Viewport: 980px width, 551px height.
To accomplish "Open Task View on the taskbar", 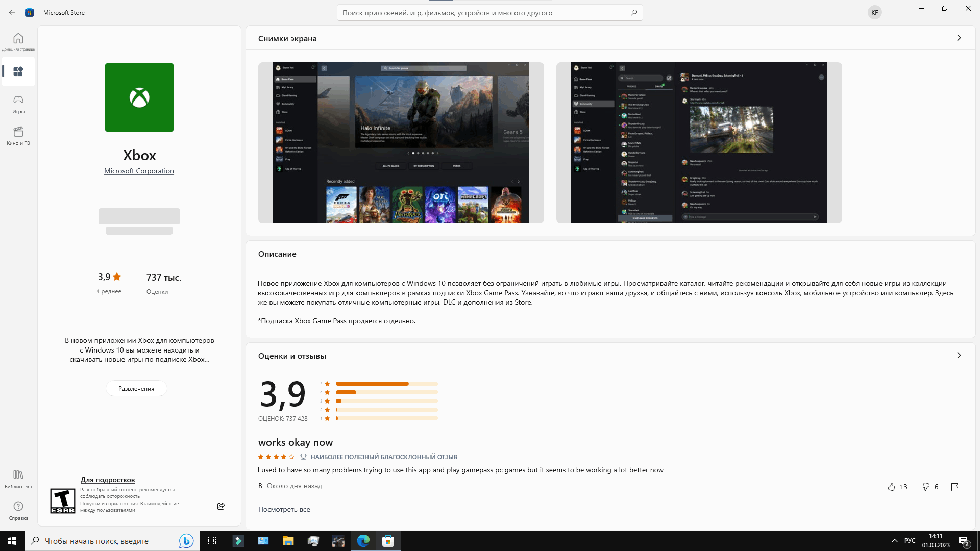I will point(212,541).
